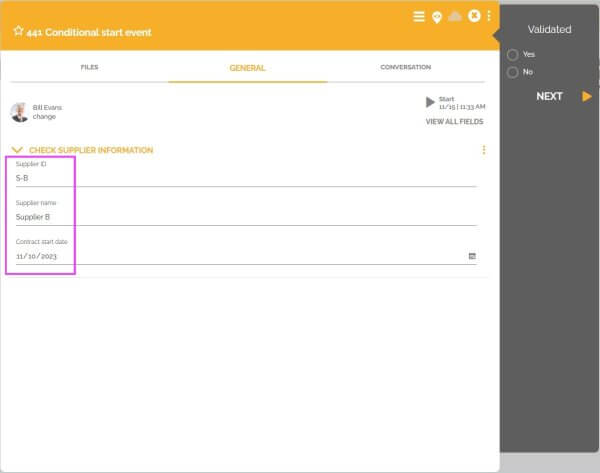This screenshot has height=473, width=600.
Task: Collapse the Check Supplier Information section
Action: pos(17,151)
